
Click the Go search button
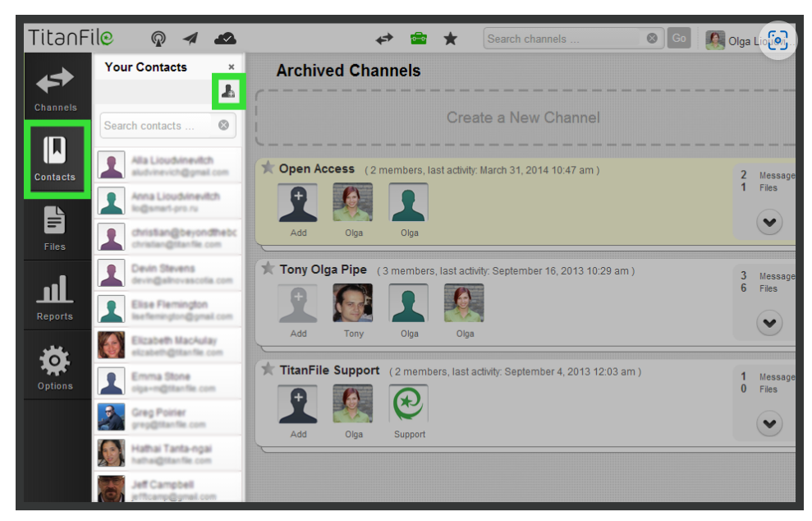(679, 39)
